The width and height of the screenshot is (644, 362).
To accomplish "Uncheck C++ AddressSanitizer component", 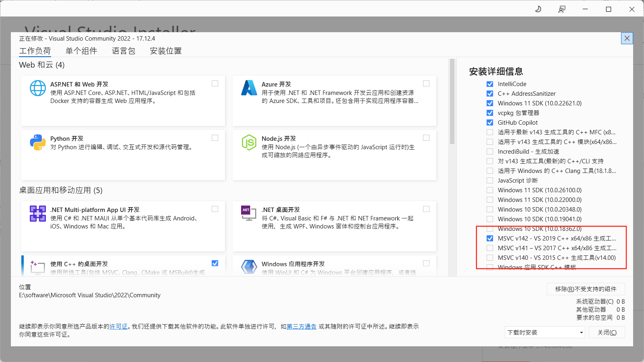I will click(490, 94).
